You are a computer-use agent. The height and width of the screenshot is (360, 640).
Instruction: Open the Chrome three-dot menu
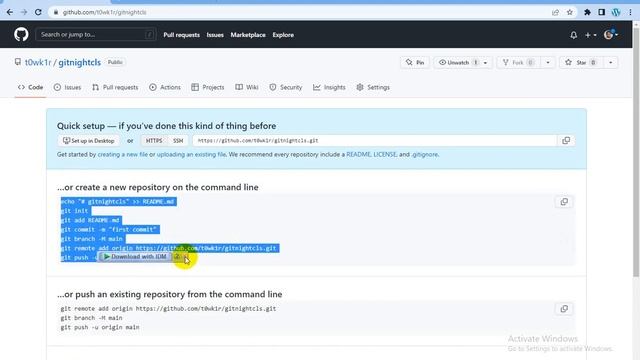[630, 12]
